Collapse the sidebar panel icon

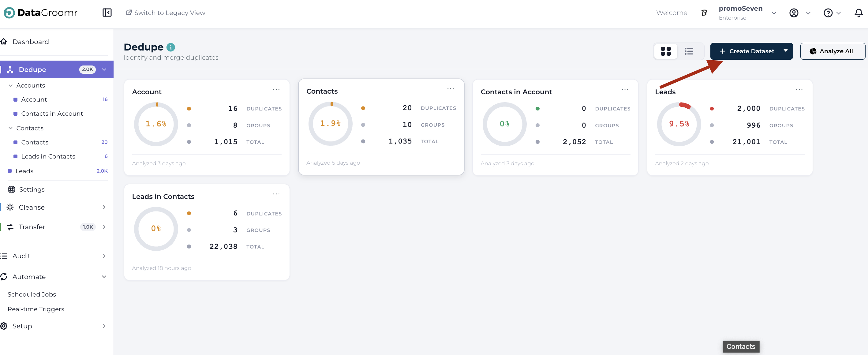107,13
